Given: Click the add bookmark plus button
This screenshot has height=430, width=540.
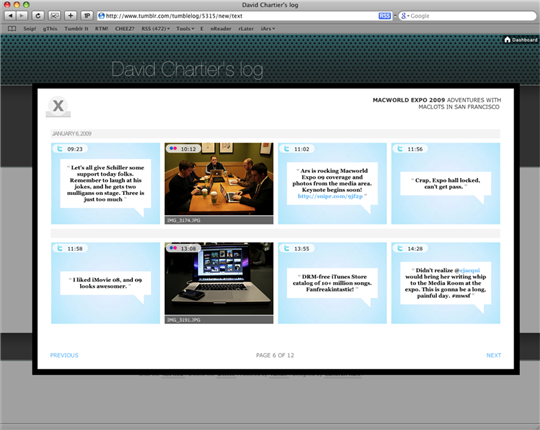Looking at the screenshot, I should (x=70, y=16).
